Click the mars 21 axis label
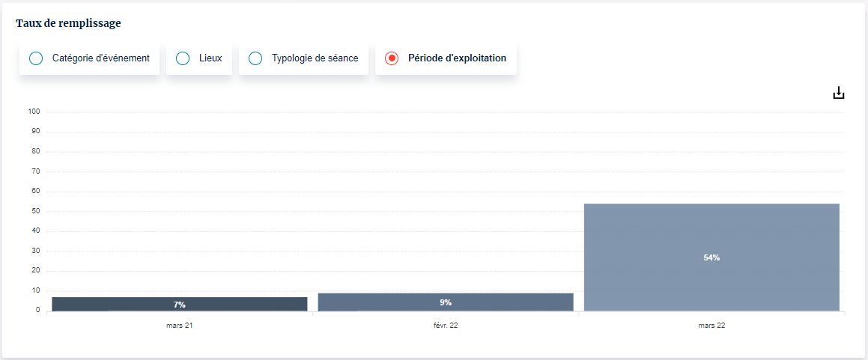This screenshot has width=868, height=360. [x=179, y=326]
